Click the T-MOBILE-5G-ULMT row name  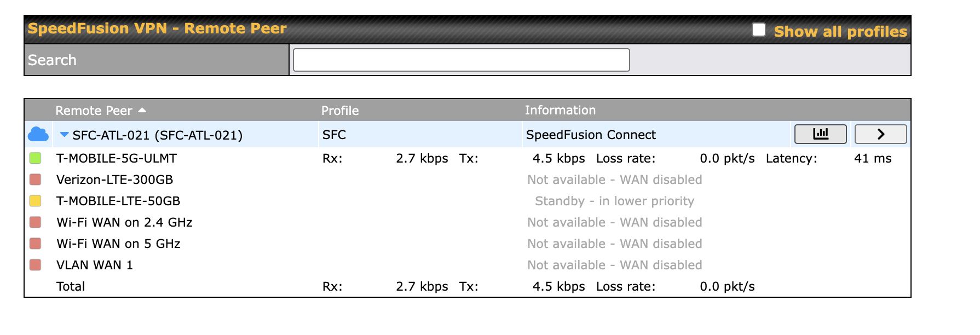[x=117, y=158]
